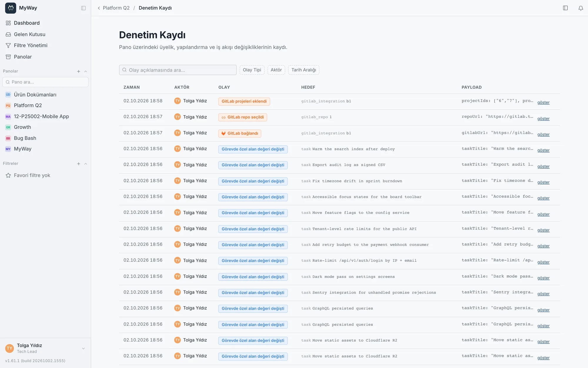Viewport: 588px width, 368px height.
Task: Show payload for Sentry integration row
Action: click(543, 294)
